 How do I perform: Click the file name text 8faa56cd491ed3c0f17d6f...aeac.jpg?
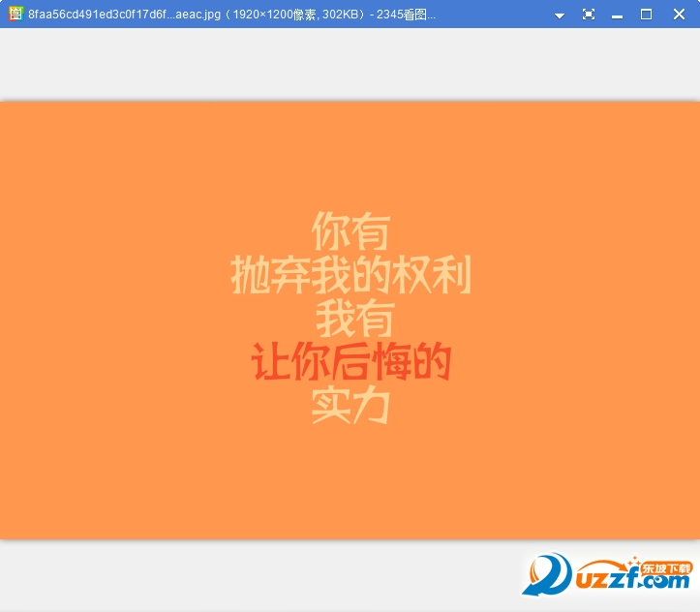coord(125,15)
